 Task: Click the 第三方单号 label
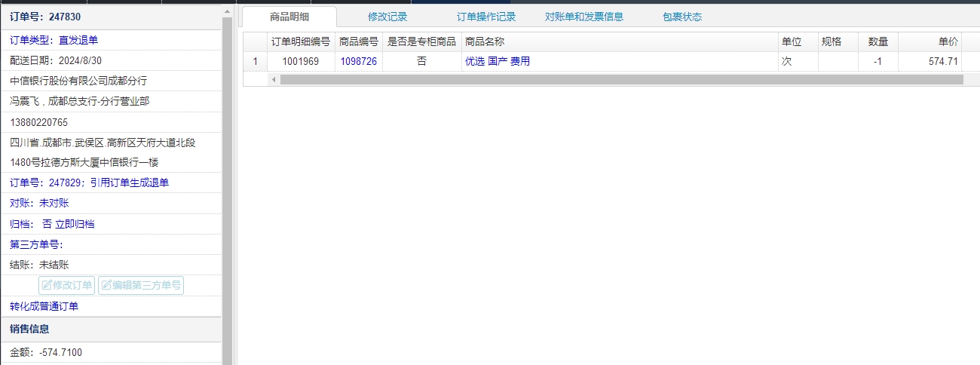37,244
